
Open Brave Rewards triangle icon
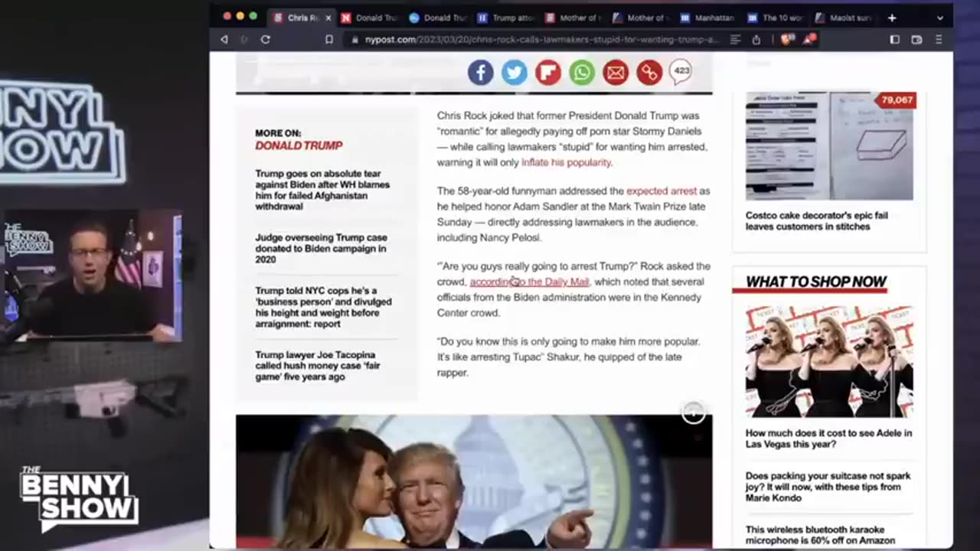tap(808, 39)
